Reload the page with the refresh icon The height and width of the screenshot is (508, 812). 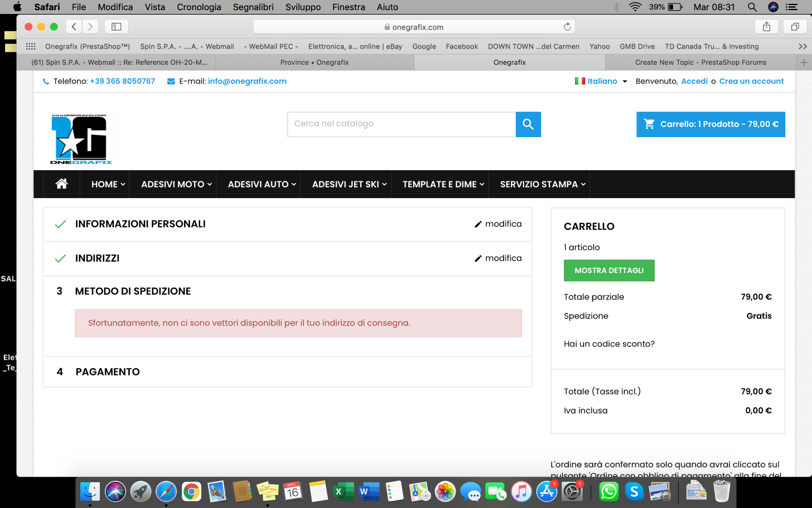tap(567, 27)
